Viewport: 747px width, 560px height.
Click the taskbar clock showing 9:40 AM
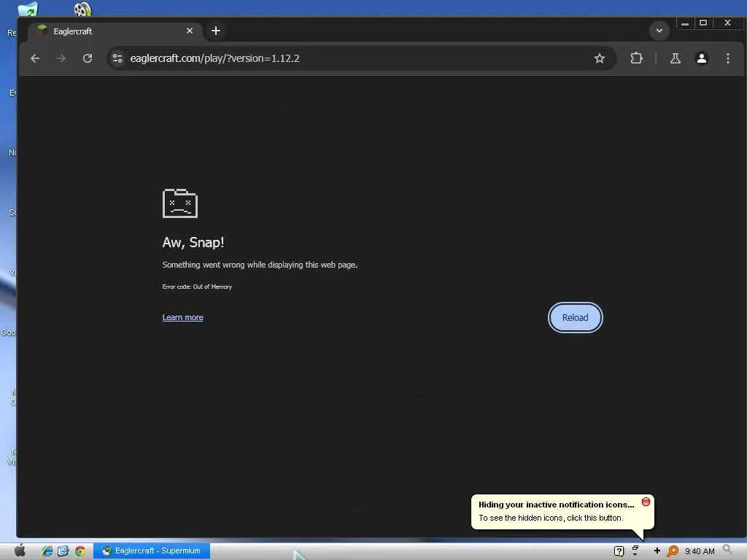click(x=700, y=551)
